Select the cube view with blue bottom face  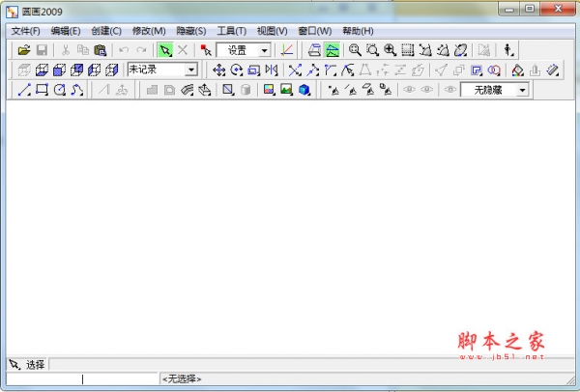(42, 70)
